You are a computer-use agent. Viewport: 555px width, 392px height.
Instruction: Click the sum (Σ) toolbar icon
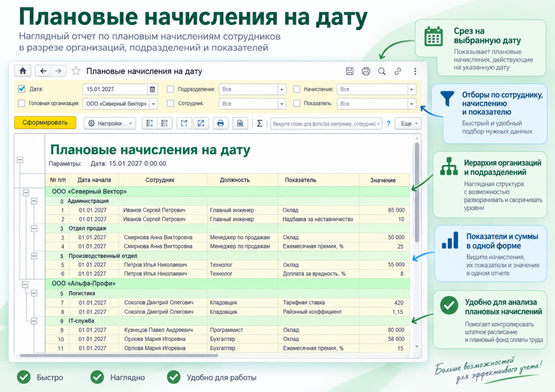(x=260, y=123)
